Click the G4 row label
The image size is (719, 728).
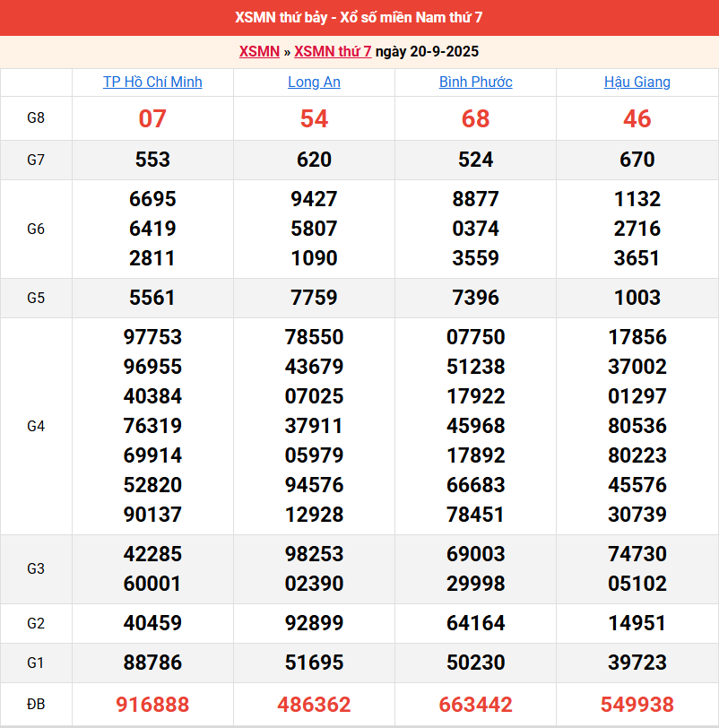pyautogui.click(x=36, y=426)
